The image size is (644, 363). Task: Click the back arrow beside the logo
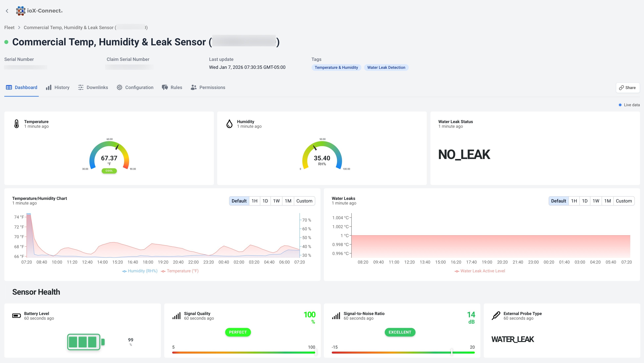(7, 11)
